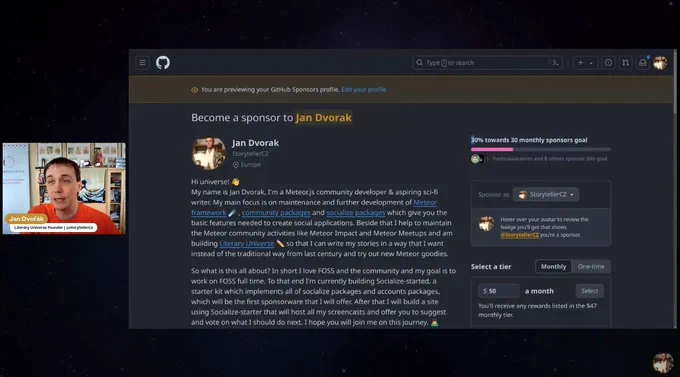Expand the StorytellerCZ sponsor-as dropdown
This screenshot has width=680, height=377.
pyautogui.click(x=546, y=194)
